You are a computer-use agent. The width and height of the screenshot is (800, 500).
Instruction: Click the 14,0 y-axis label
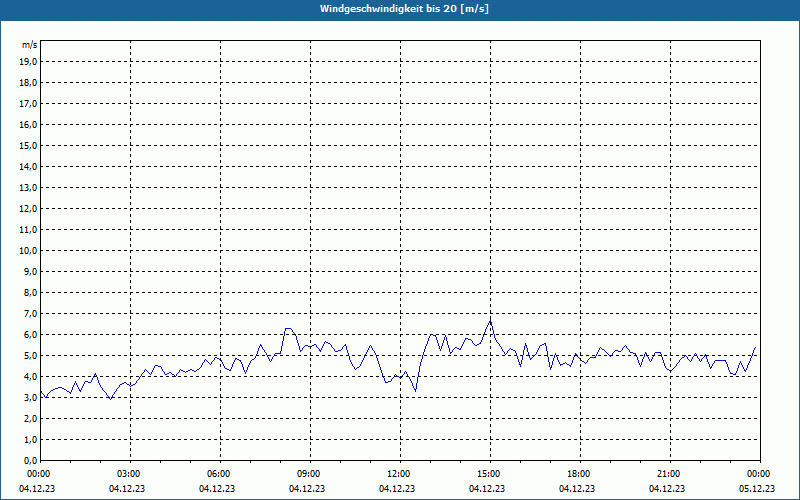tap(28, 166)
